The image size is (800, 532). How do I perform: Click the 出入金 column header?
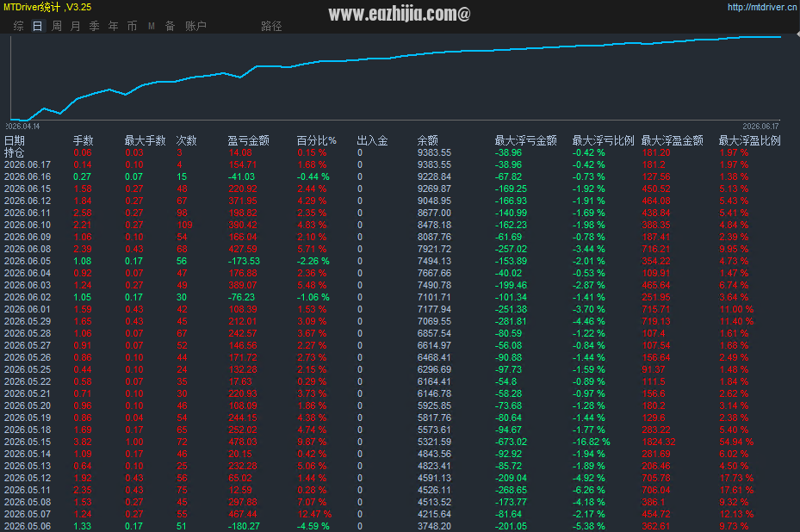(x=373, y=140)
